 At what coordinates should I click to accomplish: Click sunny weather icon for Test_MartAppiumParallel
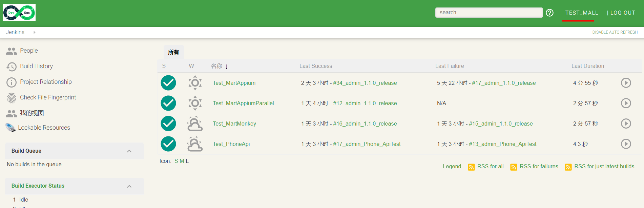(195, 103)
